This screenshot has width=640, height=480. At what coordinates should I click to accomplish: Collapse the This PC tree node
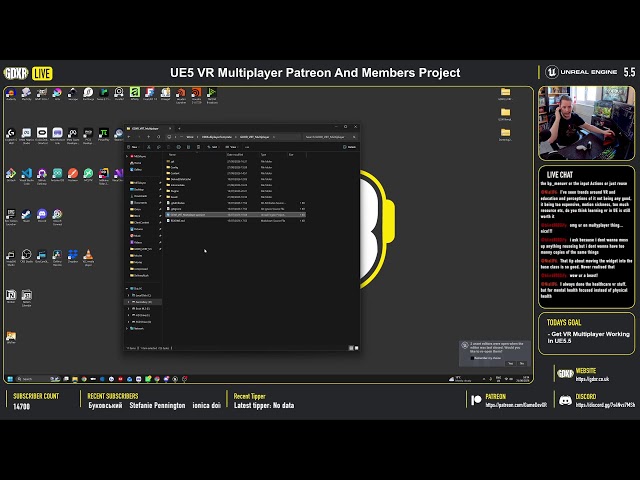(x=127, y=289)
